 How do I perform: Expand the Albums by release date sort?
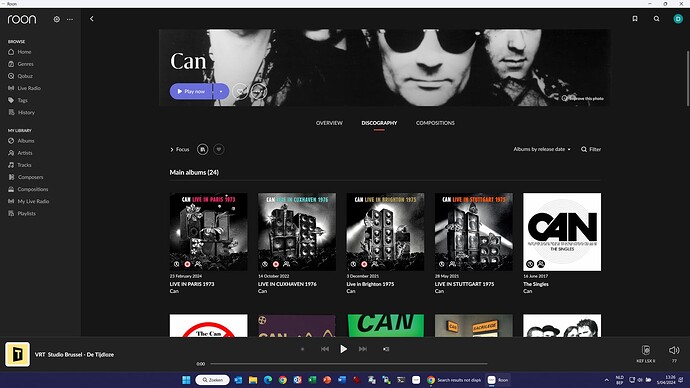[542, 149]
